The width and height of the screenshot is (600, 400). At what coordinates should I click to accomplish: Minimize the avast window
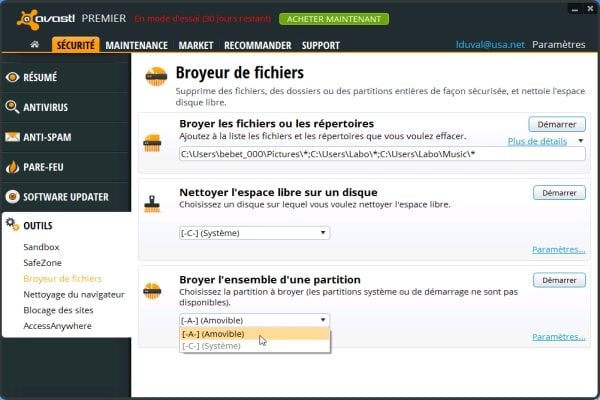575,9
